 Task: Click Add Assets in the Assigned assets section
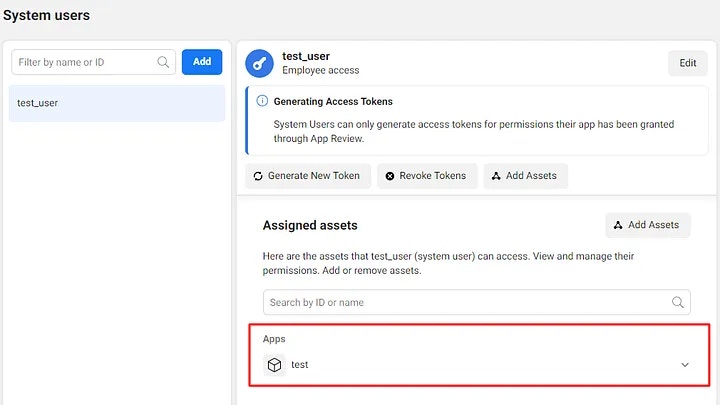[648, 225]
